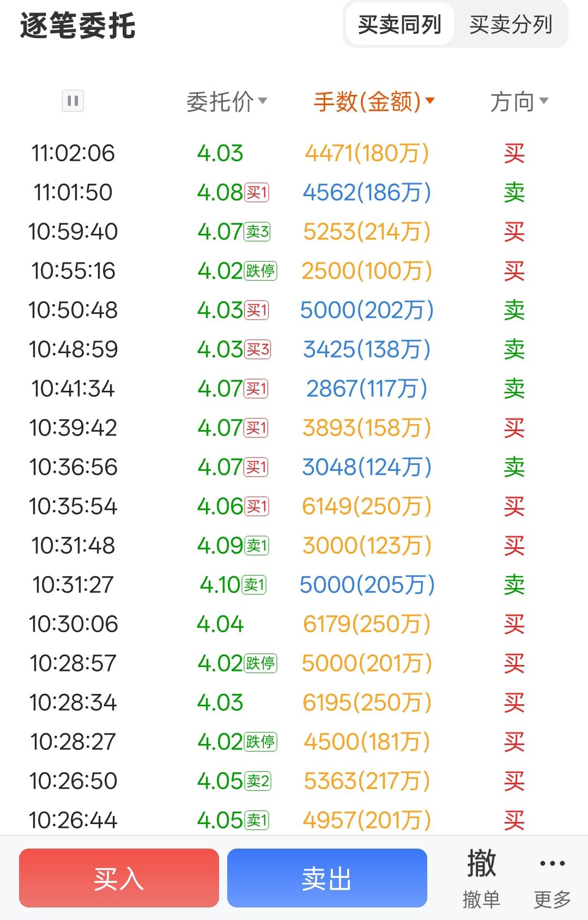Tap the 跌停 badge at 10:55:16

point(260,271)
